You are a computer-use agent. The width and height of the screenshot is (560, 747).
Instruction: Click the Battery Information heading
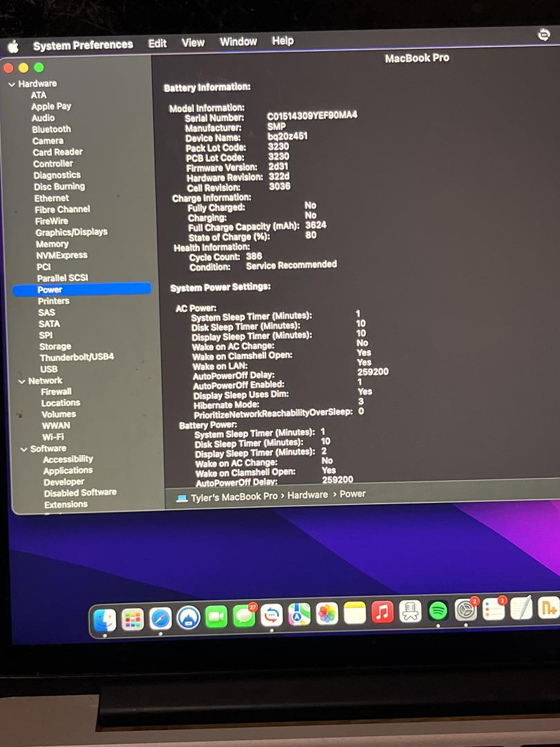pos(207,88)
